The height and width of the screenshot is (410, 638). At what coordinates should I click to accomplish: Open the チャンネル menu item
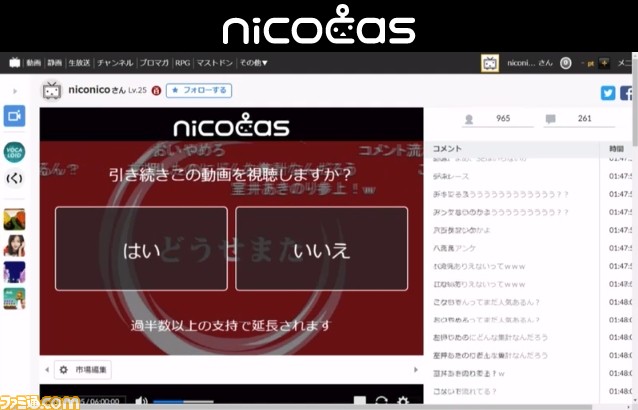tap(115, 63)
